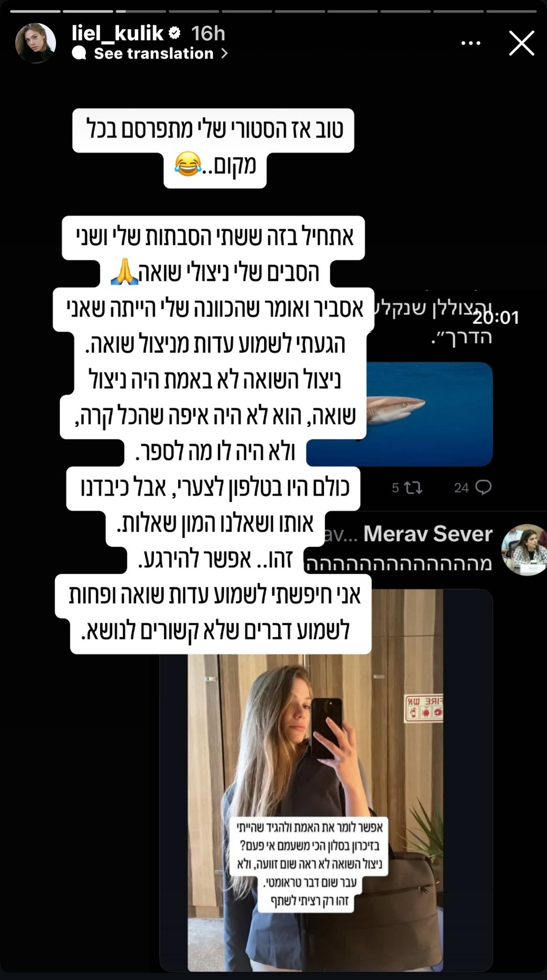The image size is (547, 980).
Task: Select the second story progress bar segment
Action: (88, 11)
